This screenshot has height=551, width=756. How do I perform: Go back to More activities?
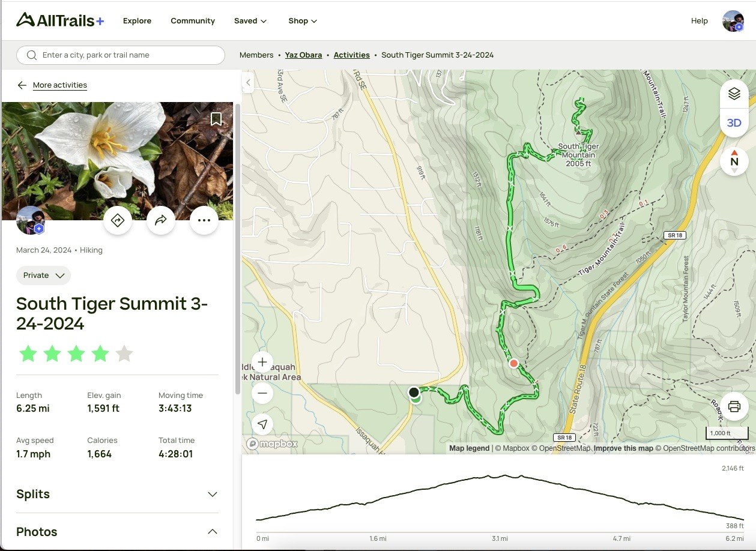[x=59, y=85]
